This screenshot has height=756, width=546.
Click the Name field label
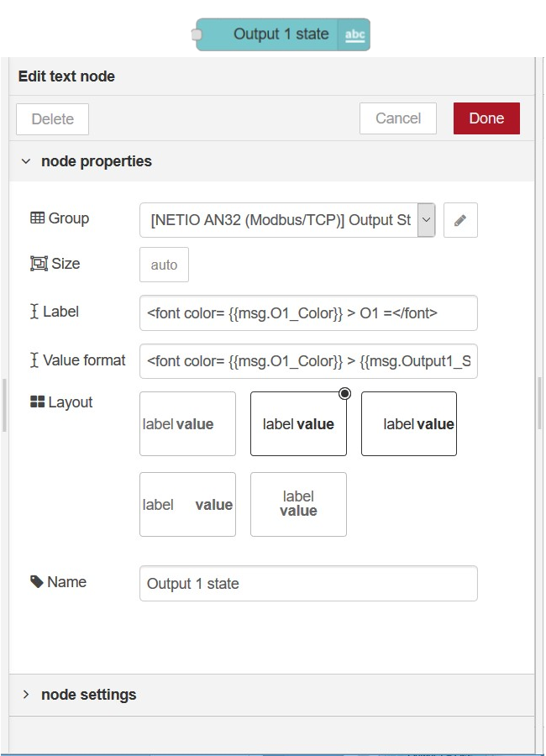[67, 582]
